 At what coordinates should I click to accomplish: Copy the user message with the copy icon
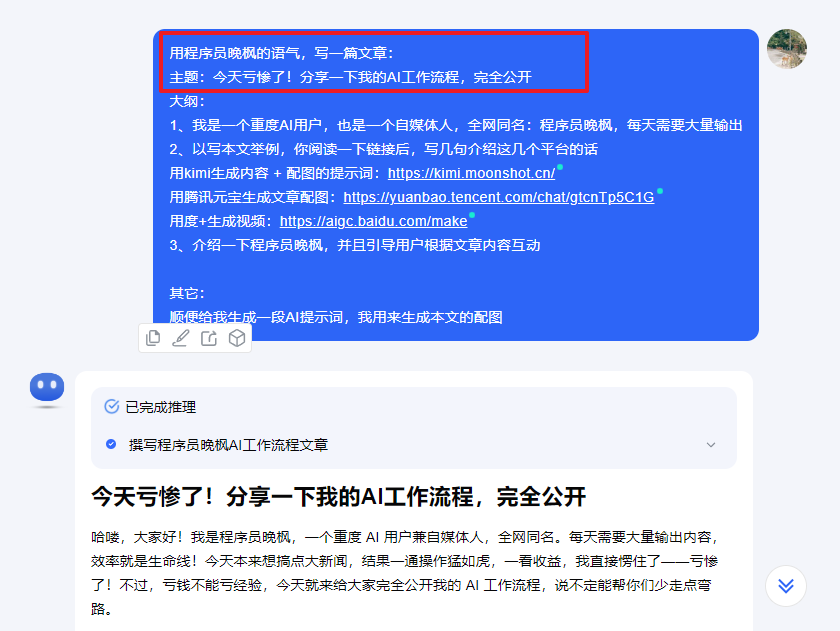point(153,337)
